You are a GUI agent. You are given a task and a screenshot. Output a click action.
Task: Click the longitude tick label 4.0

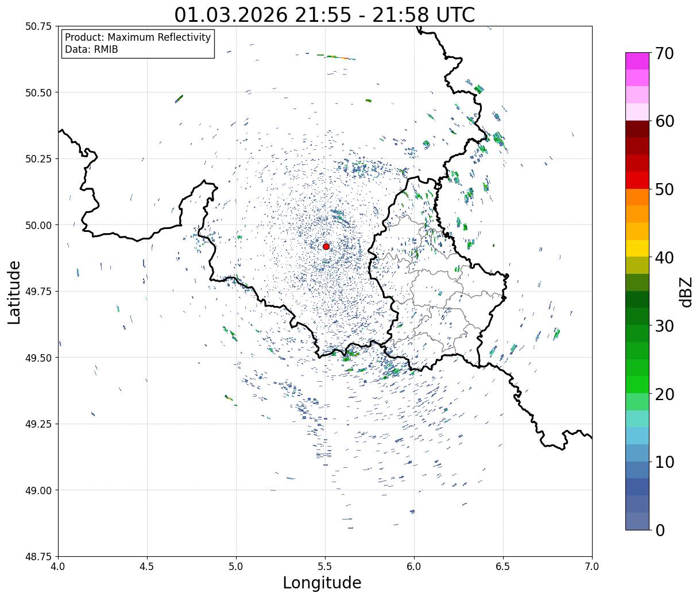(58, 567)
